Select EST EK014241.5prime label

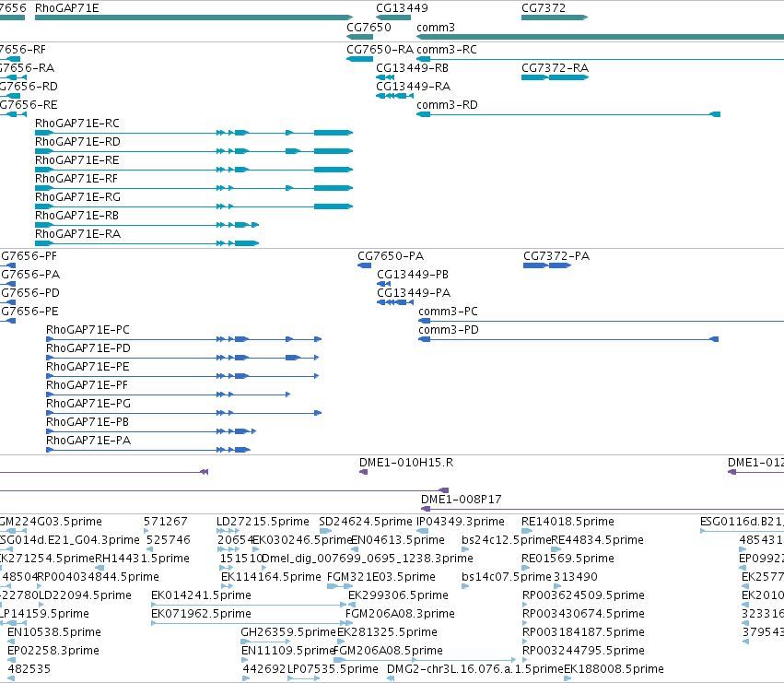point(201,595)
